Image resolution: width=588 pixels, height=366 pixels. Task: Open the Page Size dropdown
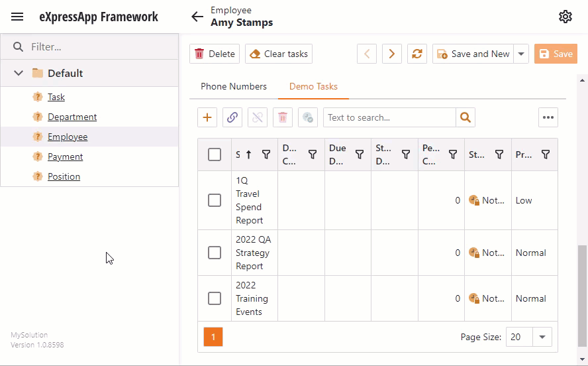pyautogui.click(x=542, y=337)
